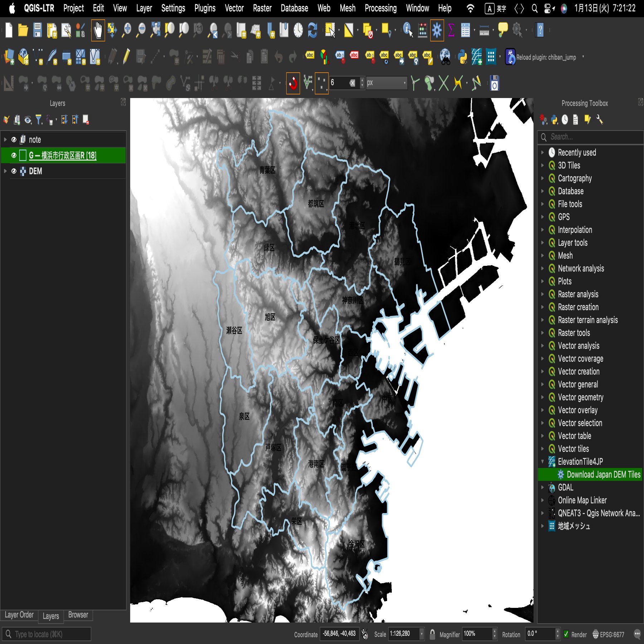The width and height of the screenshot is (644, 644).
Task: Open Processing Toolbox results viewer icon
Action: [575, 119]
